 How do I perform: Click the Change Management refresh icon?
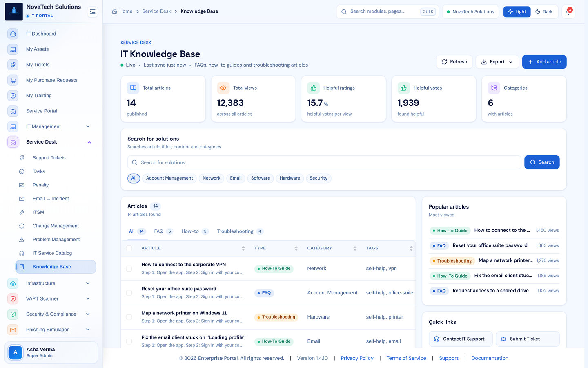(x=22, y=226)
